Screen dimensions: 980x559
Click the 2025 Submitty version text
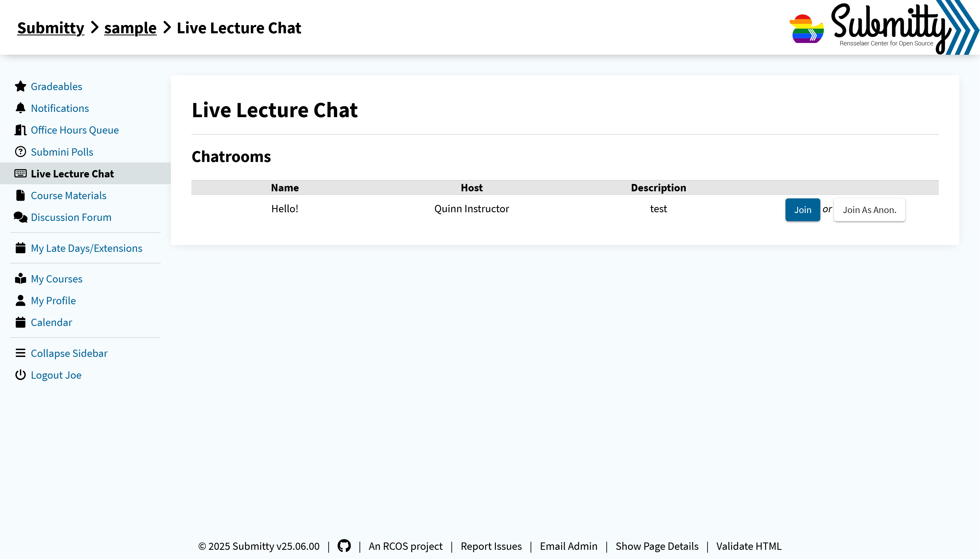[259, 546]
